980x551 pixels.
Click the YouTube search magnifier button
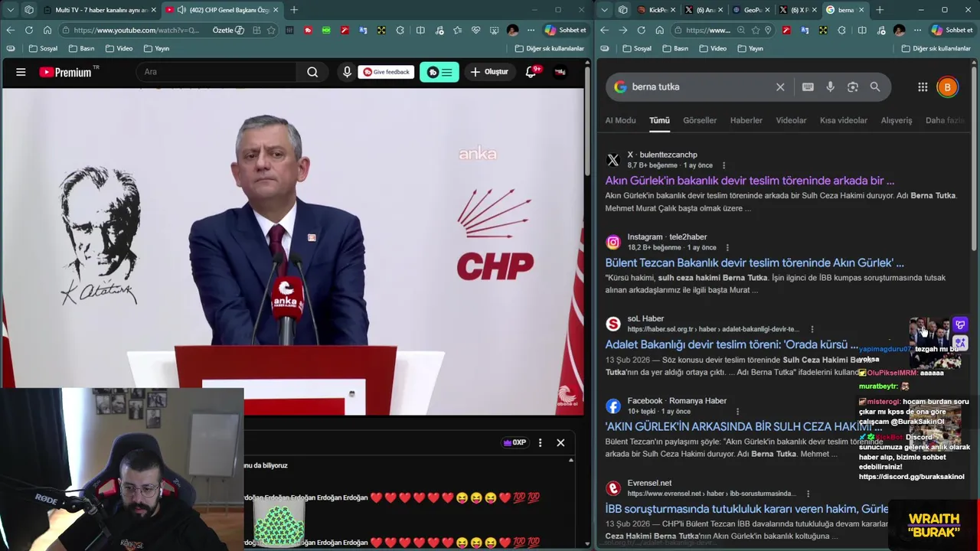[312, 72]
